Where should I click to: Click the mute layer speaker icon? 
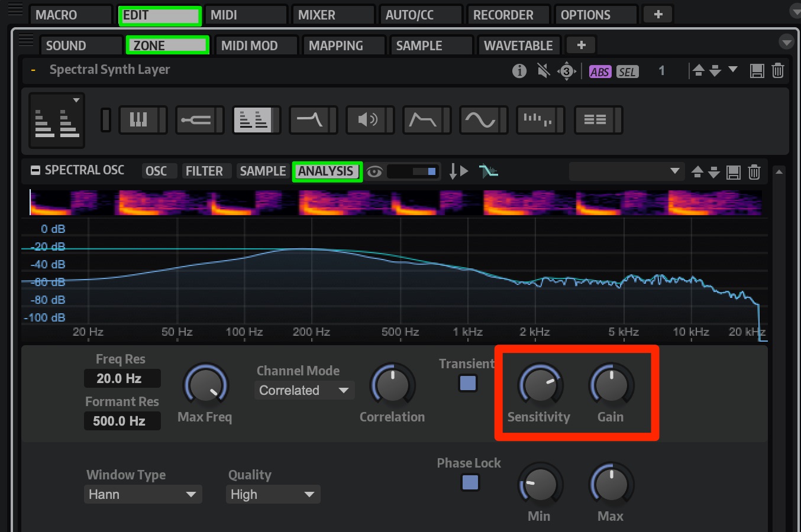543,71
